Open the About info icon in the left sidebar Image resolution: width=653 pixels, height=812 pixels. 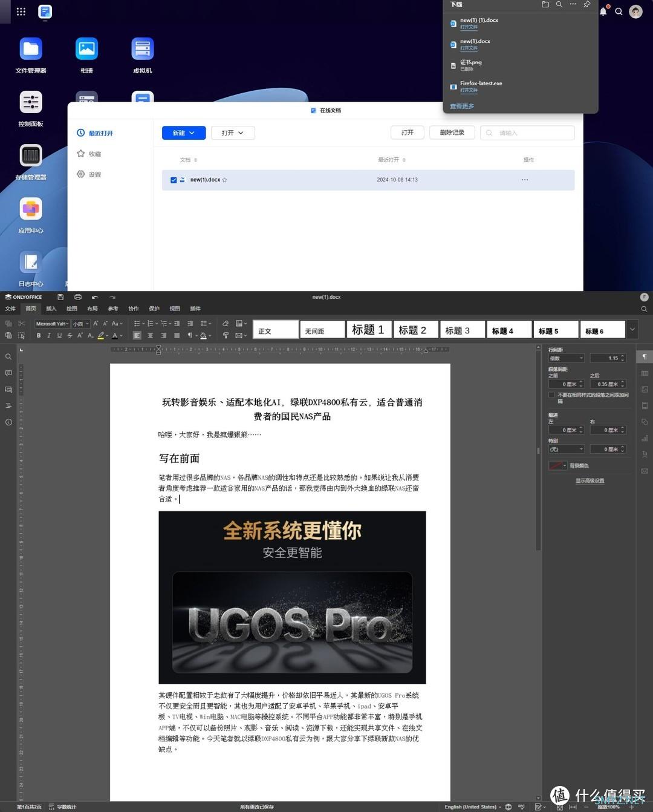click(x=8, y=422)
